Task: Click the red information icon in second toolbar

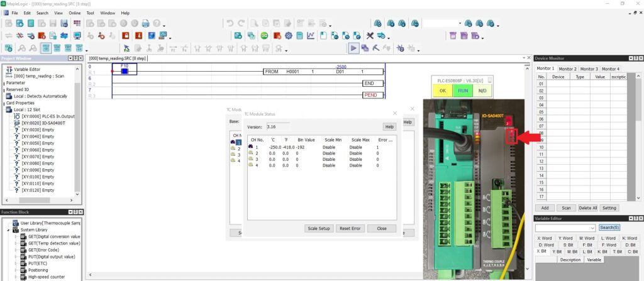Action: click(138, 36)
